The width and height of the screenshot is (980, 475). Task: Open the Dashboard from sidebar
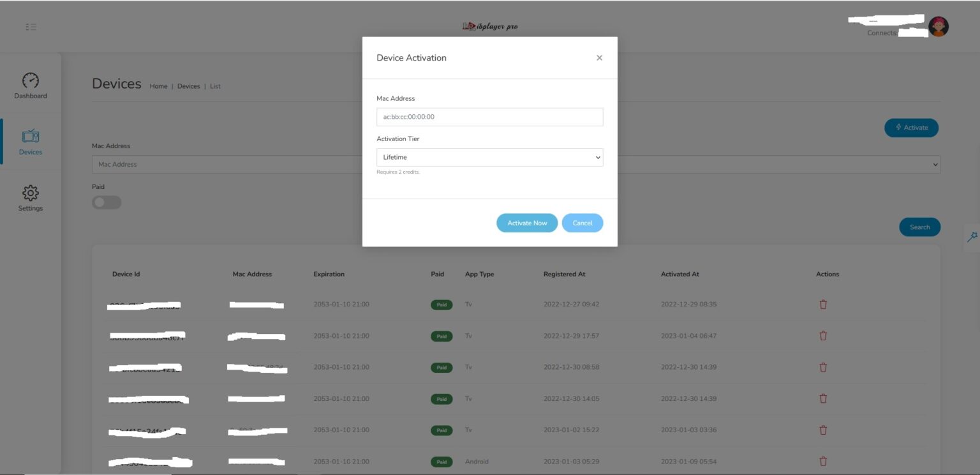(x=31, y=86)
